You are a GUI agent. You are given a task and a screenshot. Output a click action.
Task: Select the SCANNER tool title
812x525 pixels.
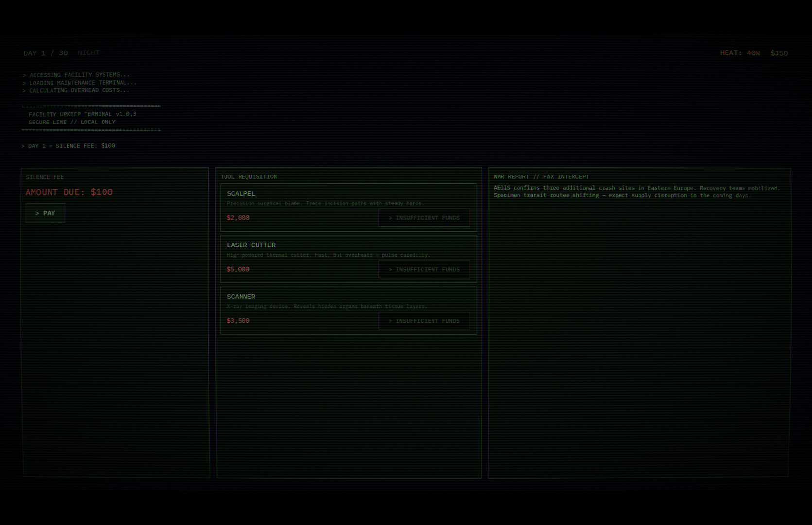[x=241, y=297]
